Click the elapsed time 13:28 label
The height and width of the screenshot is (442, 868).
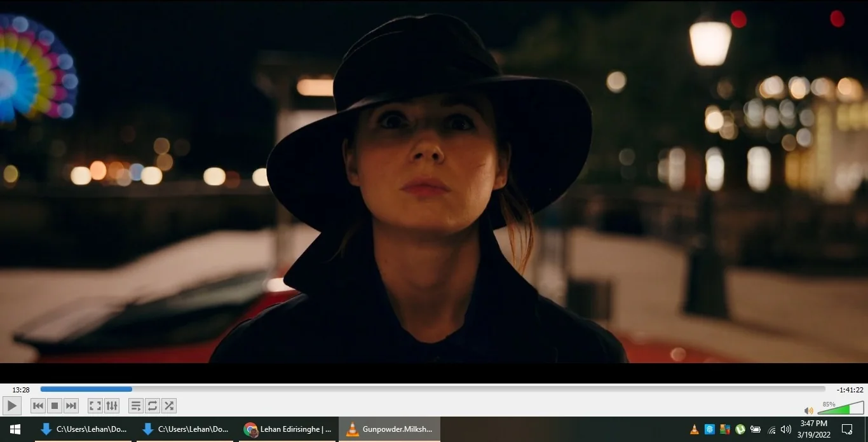tap(21, 390)
